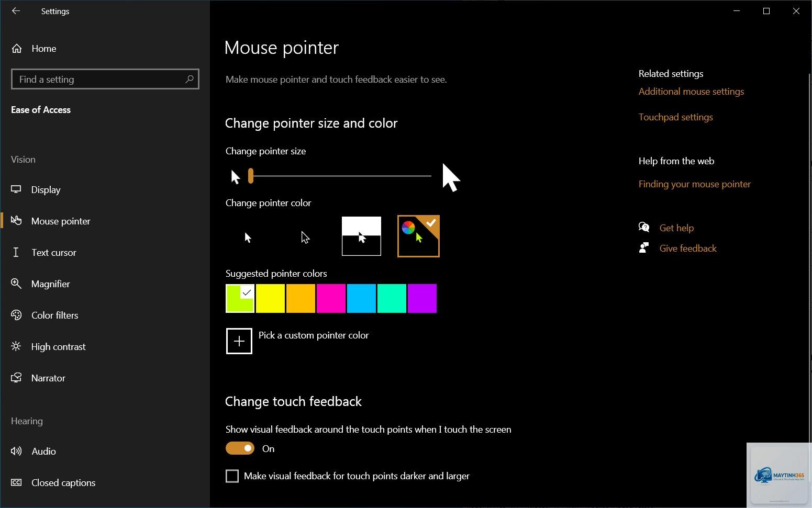
Task: Choose the sky blue pointer color swatch
Action: tap(361, 299)
